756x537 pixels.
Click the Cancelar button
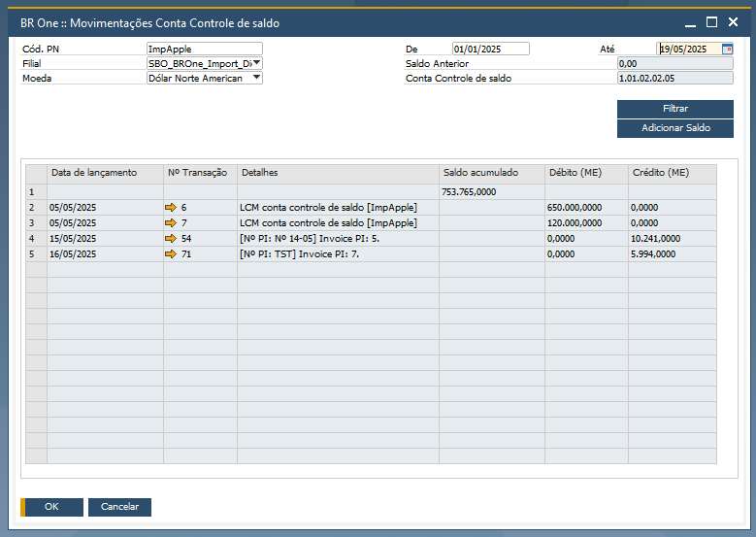(x=119, y=507)
